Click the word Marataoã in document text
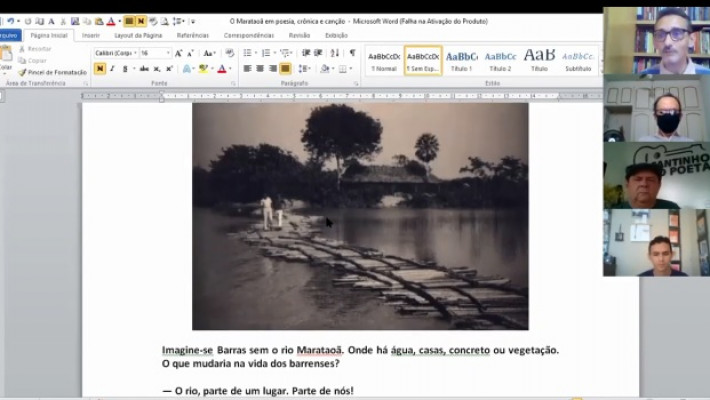 [319, 350]
